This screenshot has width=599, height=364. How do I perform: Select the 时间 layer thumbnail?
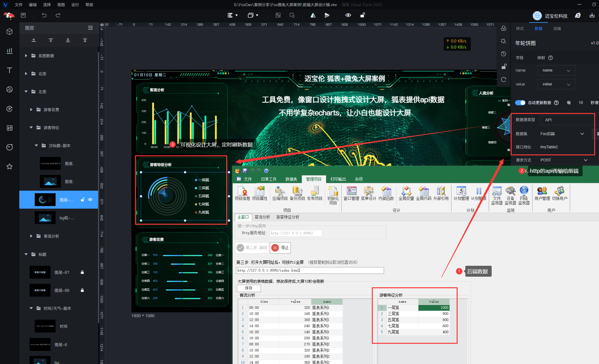click(45, 326)
